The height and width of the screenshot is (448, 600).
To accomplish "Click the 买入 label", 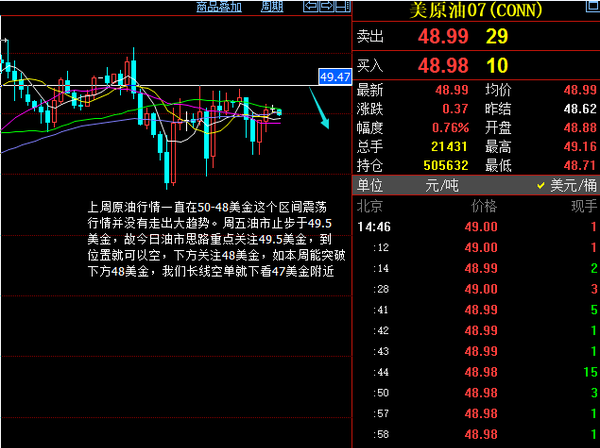I will tap(370, 65).
